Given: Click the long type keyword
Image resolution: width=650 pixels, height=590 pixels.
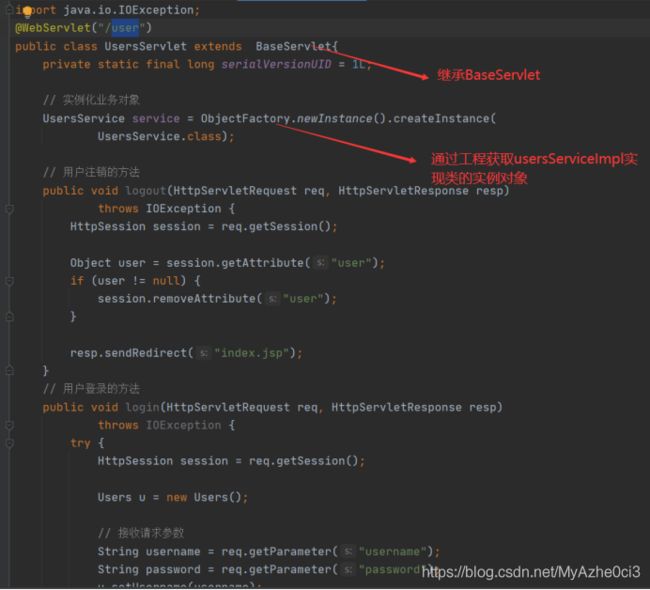Looking at the screenshot, I should [x=201, y=64].
